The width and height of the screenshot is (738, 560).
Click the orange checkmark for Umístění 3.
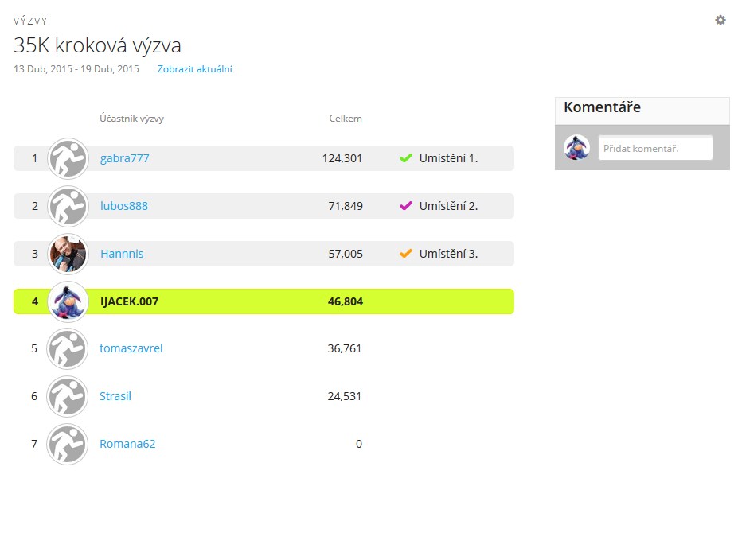[405, 254]
